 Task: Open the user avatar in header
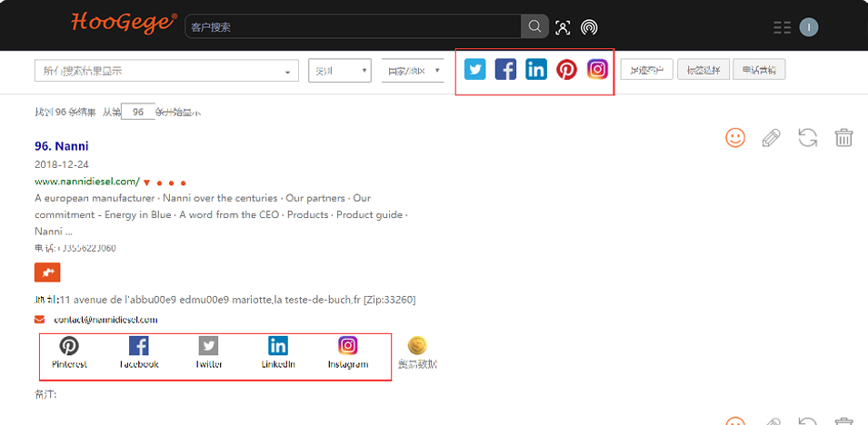tap(809, 27)
